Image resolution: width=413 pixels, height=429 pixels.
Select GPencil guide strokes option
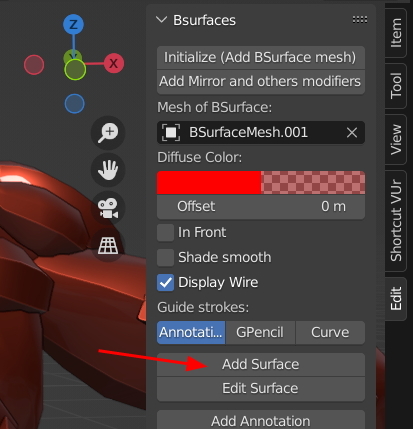(x=260, y=333)
